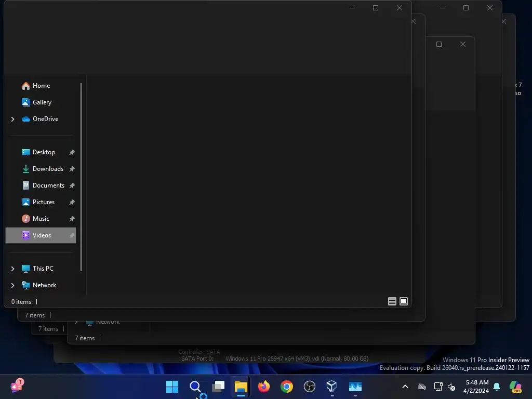Click the pin icon beside Desktop

tap(72, 153)
